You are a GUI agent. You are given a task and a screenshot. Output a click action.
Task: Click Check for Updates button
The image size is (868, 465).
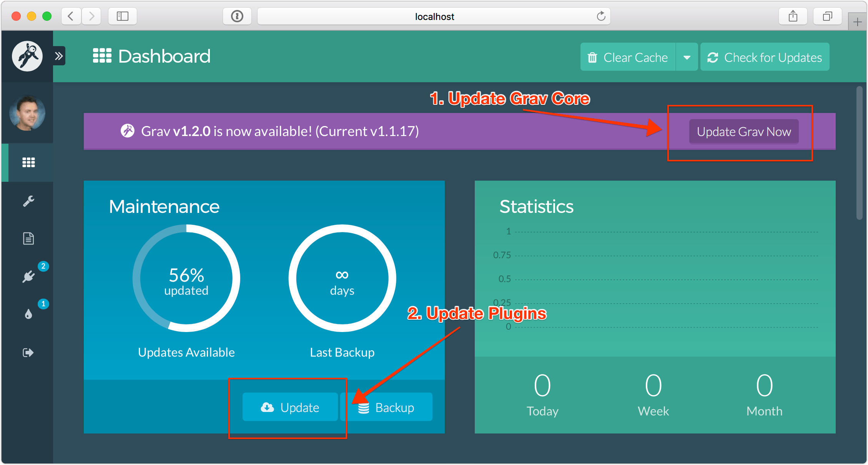click(765, 57)
